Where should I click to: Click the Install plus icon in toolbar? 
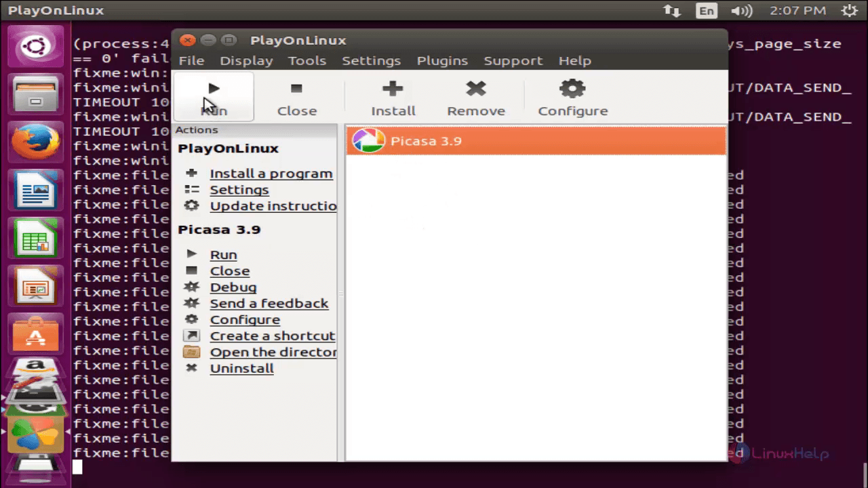(x=393, y=88)
